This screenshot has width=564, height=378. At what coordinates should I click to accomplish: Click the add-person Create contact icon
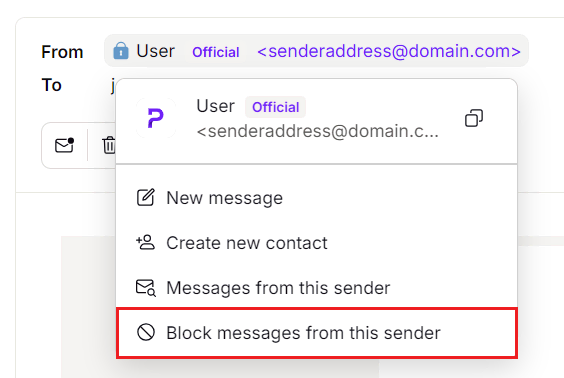(x=145, y=242)
